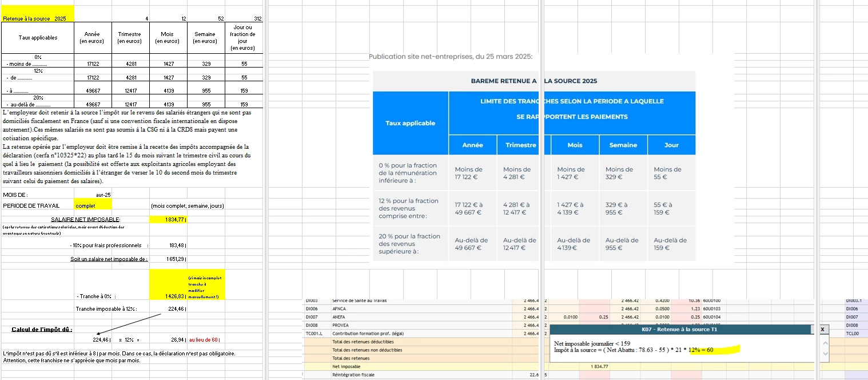The height and width of the screenshot is (380, 868).
Task: Click 'Soit un salaire net imposable de' label
Action: 109,259
